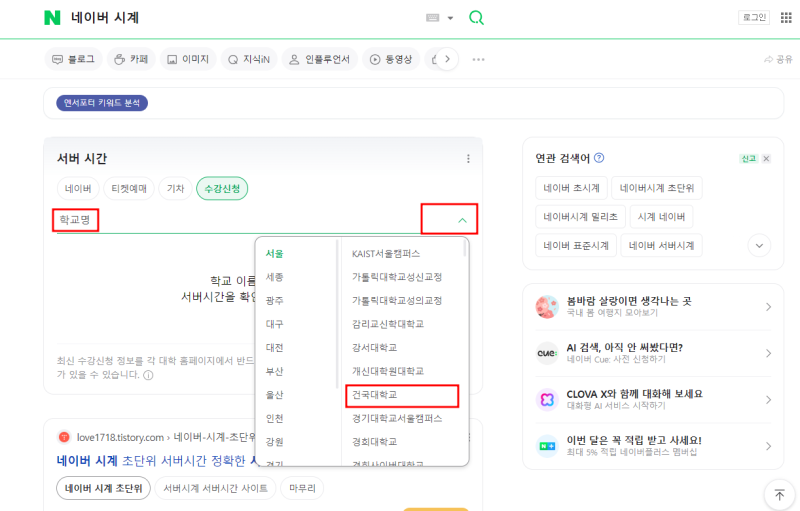Screen dimensions: 800x511
Task: Click the scroll-to-top arrow button
Action: click(780, 495)
